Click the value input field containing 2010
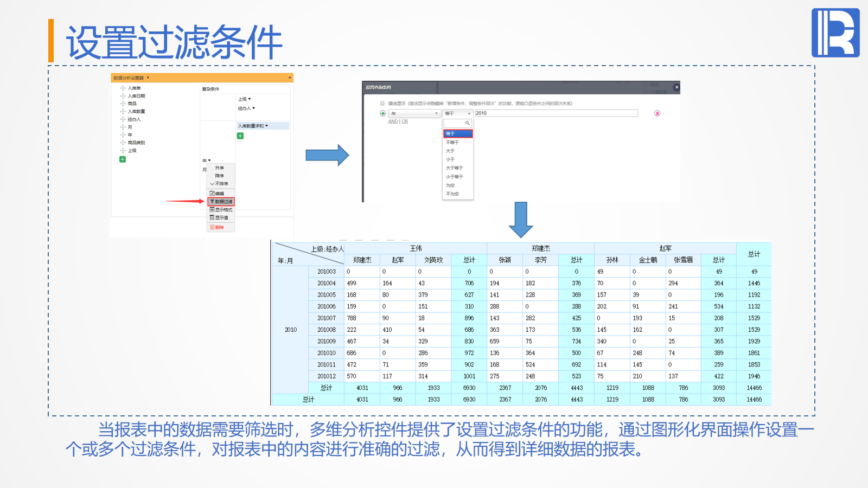The width and height of the screenshot is (868, 488). coord(556,113)
